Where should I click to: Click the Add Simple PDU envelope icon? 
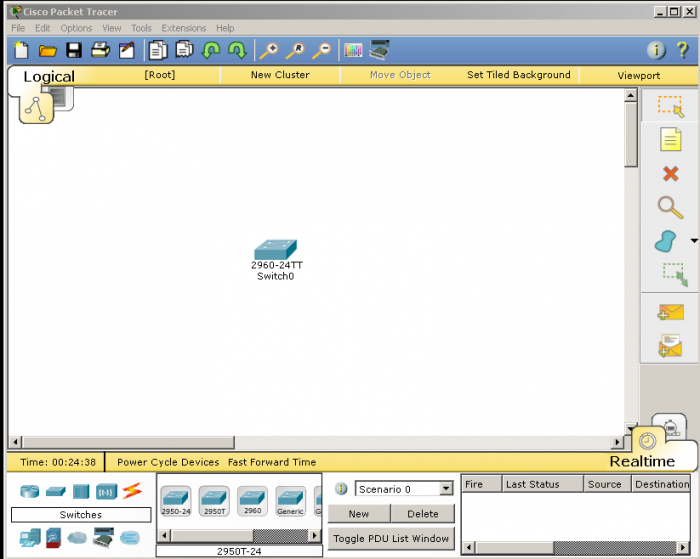[671, 313]
